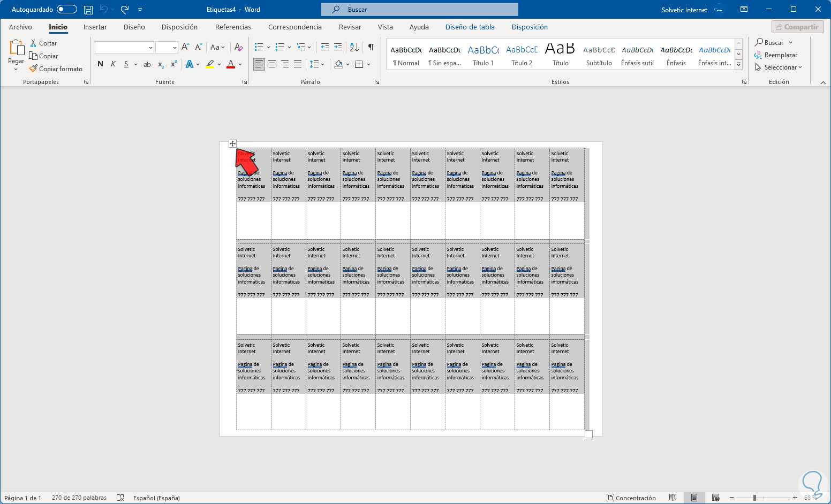Viewport: 831px width, 504px height.
Task: Clear all formatting with the eraser icon
Action: [x=239, y=47]
